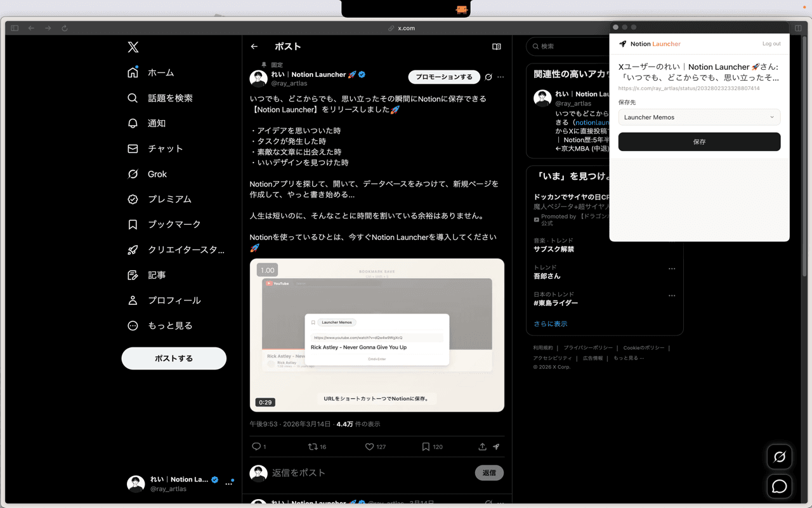Click the Grok icon beside プロモーションする
This screenshot has height=508, width=812.
point(488,77)
